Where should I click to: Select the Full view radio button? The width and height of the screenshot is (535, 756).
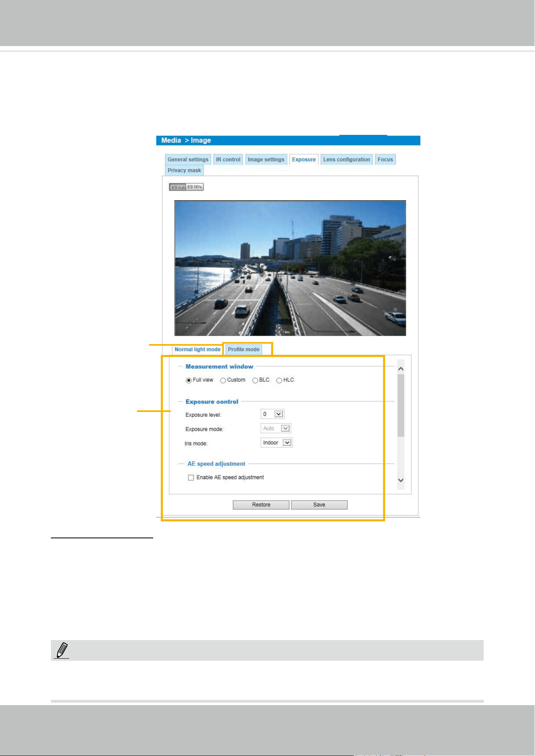189,380
